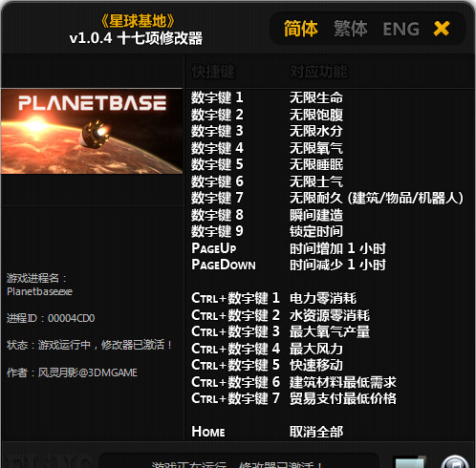Click the 无限睡眠 option
Viewport: 476px width, 468px height.
316,164
